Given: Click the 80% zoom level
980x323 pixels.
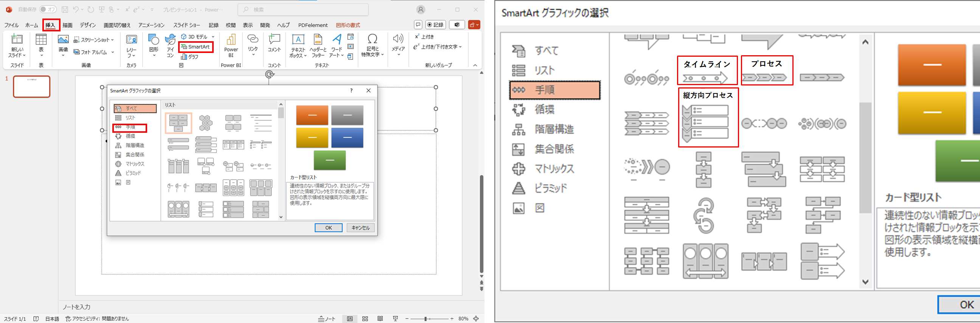Looking at the screenshot, I should click(x=463, y=319).
